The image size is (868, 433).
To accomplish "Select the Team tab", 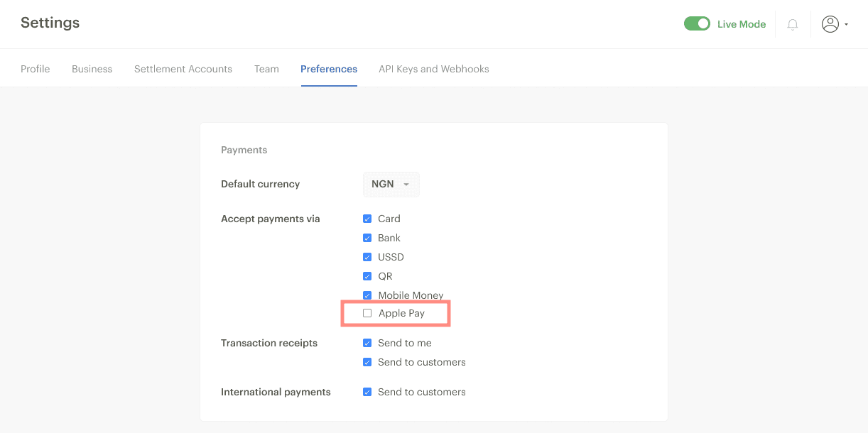I will pos(266,69).
